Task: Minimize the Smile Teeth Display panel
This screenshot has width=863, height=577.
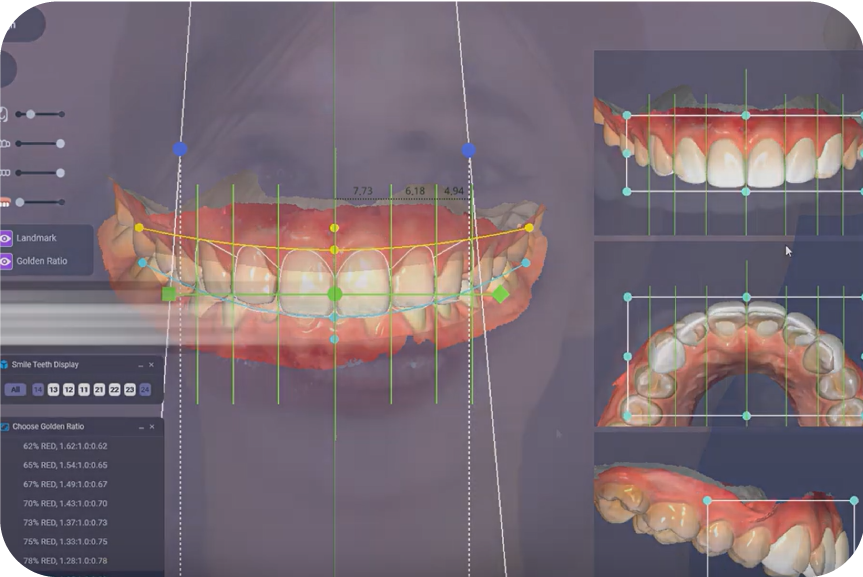Action: [x=140, y=365]
